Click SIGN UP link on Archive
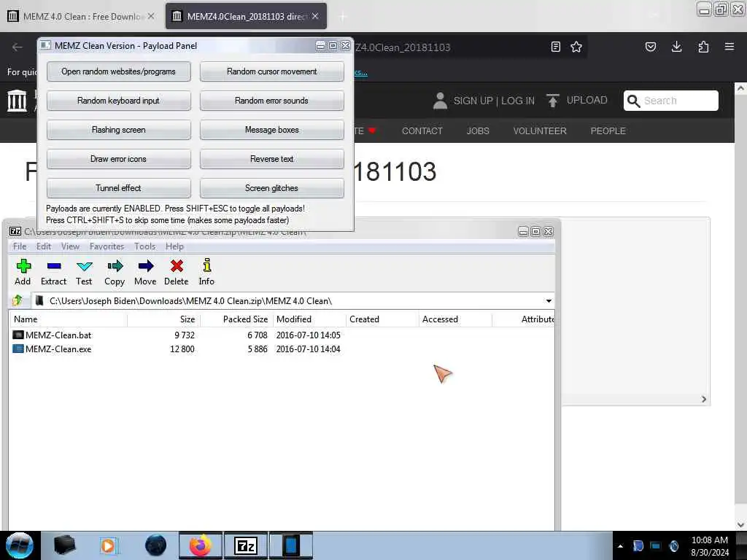Image resolution: width=747 pixels, height=560 pixels. 473,101
